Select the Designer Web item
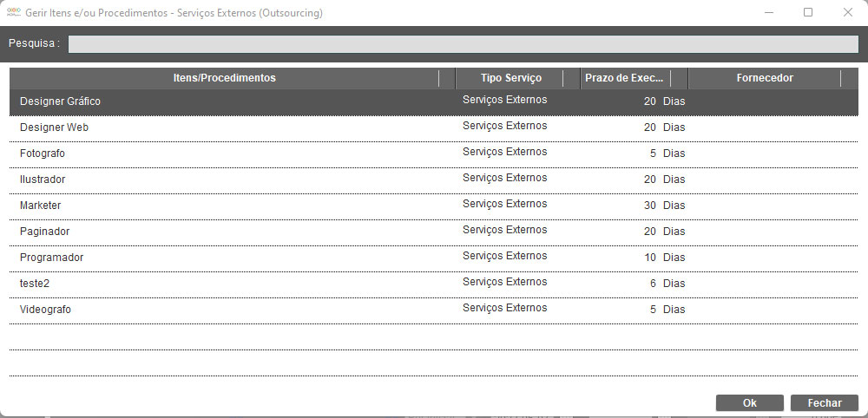Viewport: 868px width, 418px height. [55, 127]
